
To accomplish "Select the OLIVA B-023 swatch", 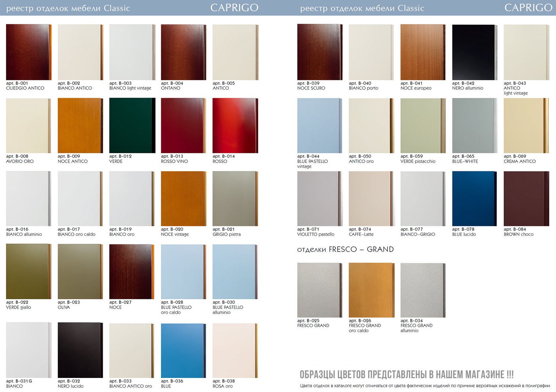I will (80, 271).
